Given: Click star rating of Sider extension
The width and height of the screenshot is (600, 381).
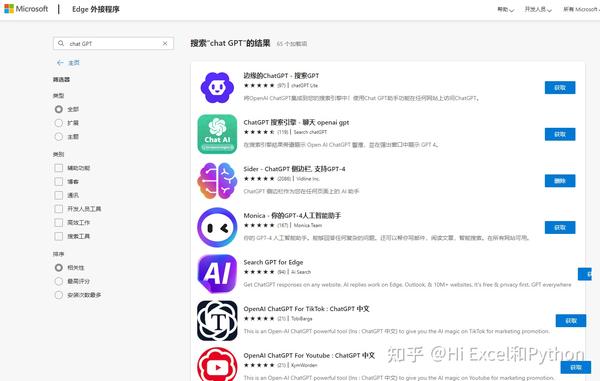Looking at the screenshot, I should click(259, 179).
